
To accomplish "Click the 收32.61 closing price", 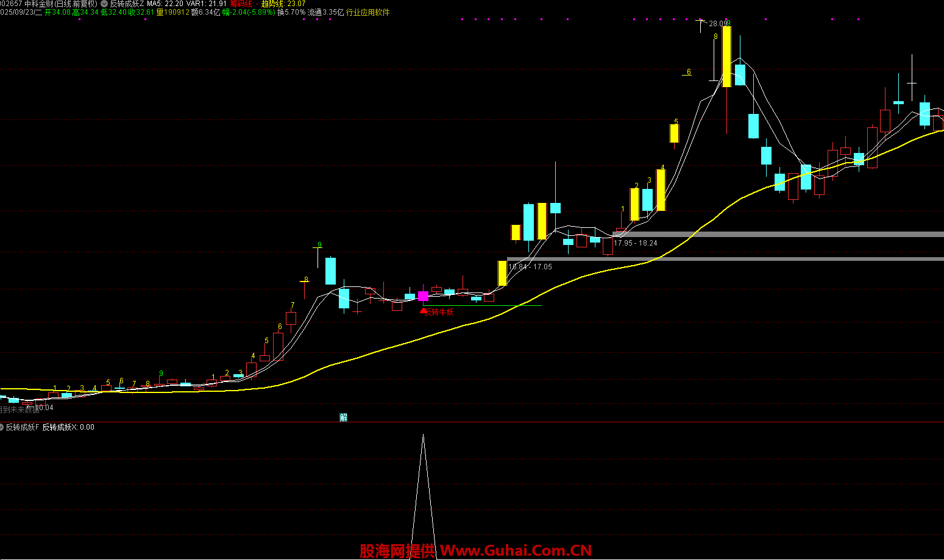I will [141, 12].
